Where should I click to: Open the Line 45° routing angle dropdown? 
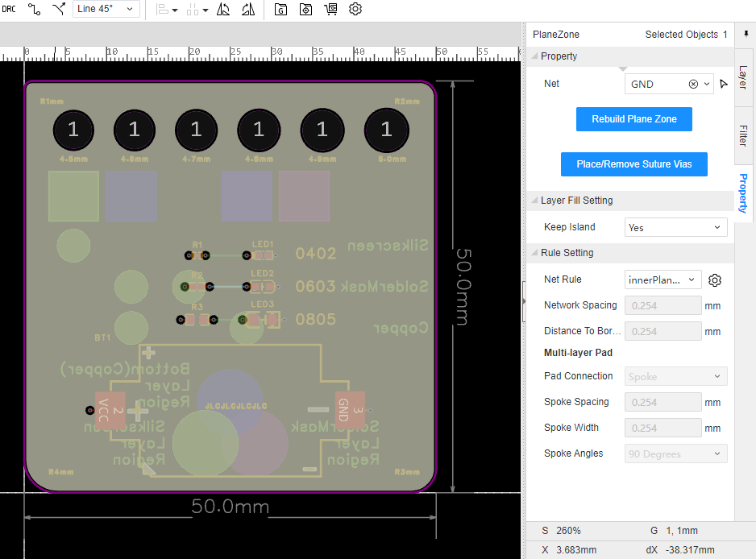[106, 10]
